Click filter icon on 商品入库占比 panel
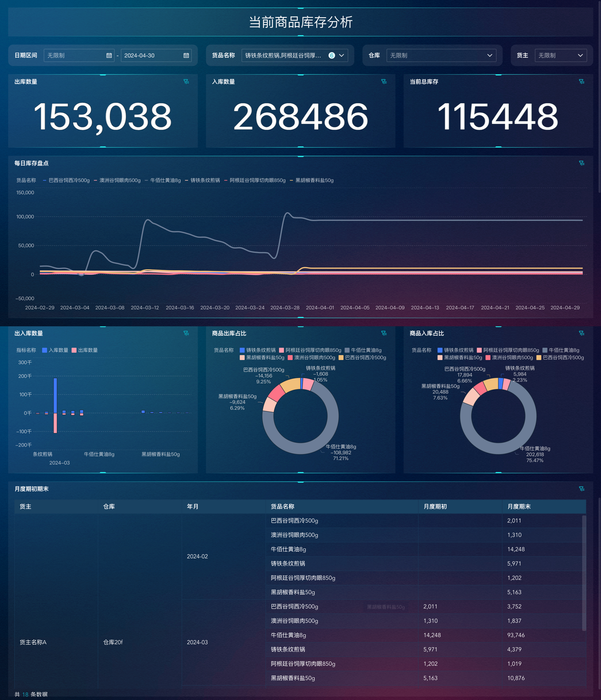The height and width of the screenshot is (700, 601). click(x=581, y=333)
